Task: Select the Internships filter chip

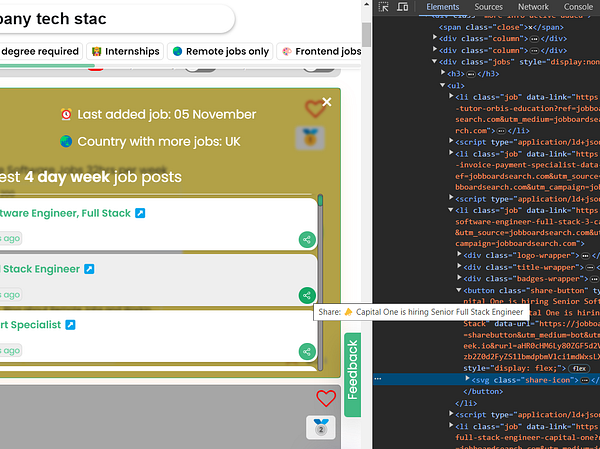Action: point(125,51)
